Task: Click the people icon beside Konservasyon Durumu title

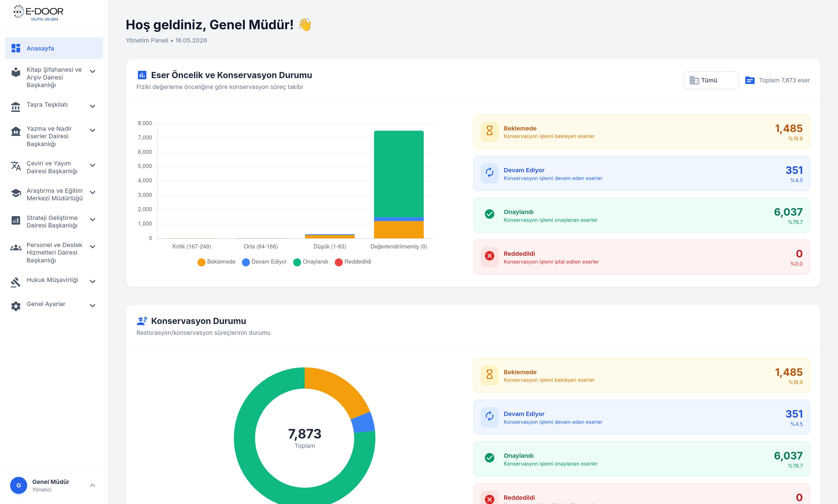Action: pos(142,321)
